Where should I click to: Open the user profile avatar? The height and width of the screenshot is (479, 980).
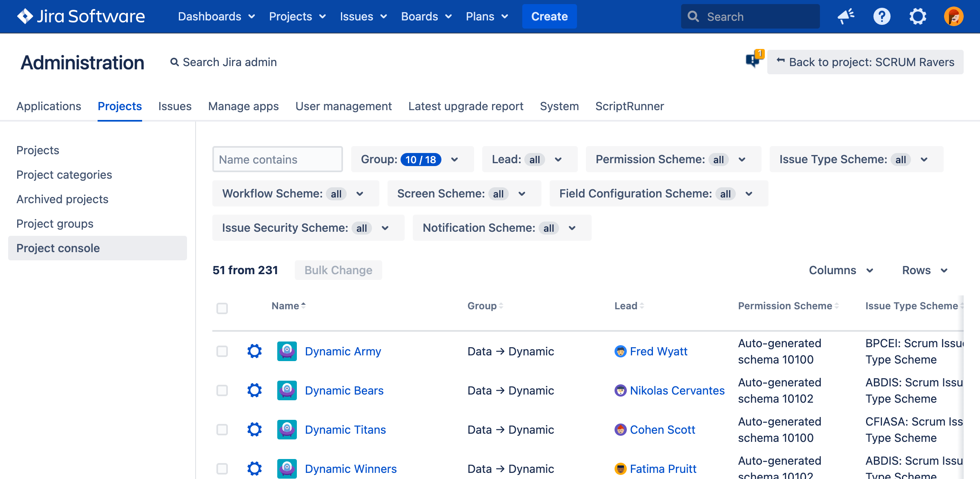(953, 16)
